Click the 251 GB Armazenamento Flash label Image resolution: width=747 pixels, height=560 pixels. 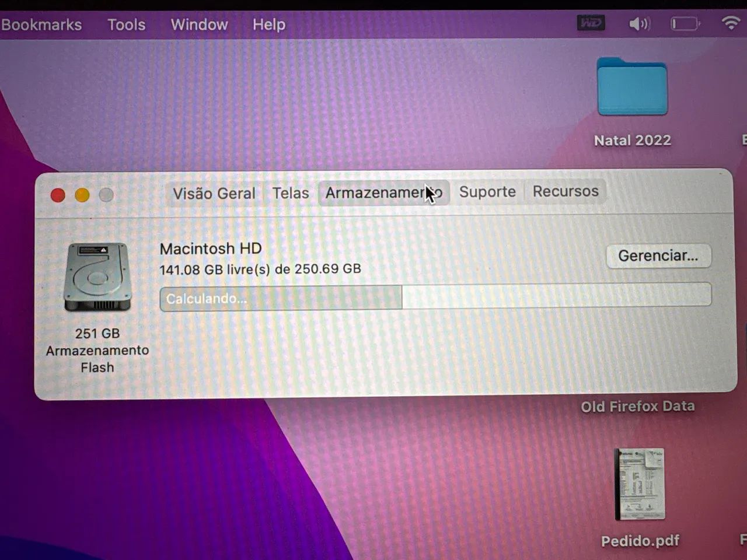click(97, 350)
